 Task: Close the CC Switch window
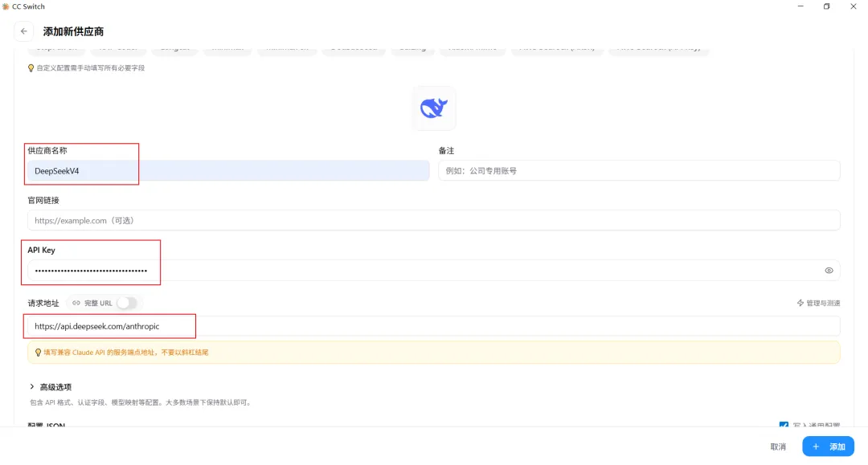click(853, 6)
